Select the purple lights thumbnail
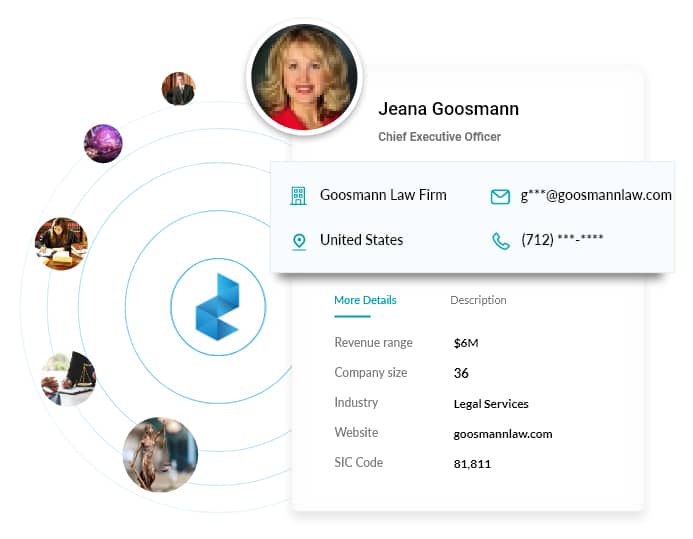693x539 pixels. (x=103, y=144)
